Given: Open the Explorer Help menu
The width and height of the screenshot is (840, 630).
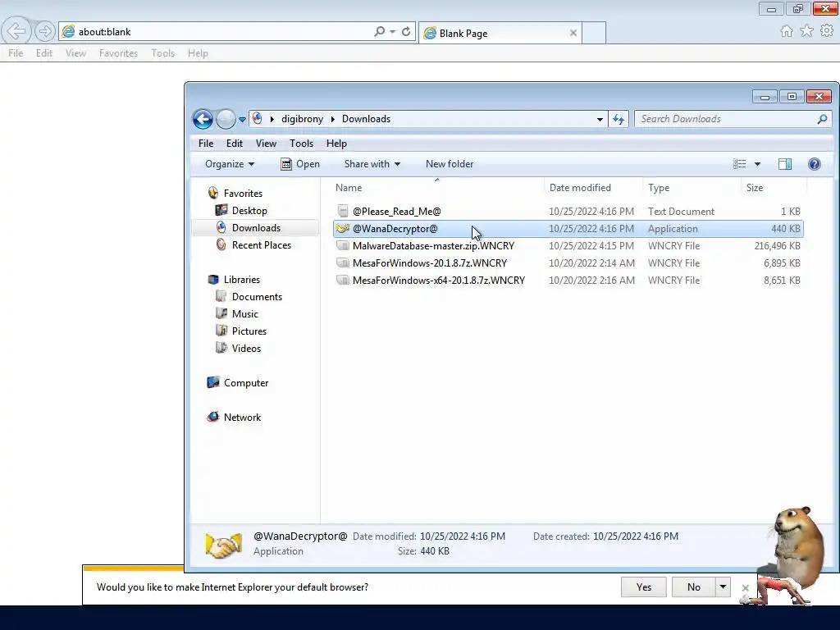Looking at the screenshot, I should tap(336, 144).
